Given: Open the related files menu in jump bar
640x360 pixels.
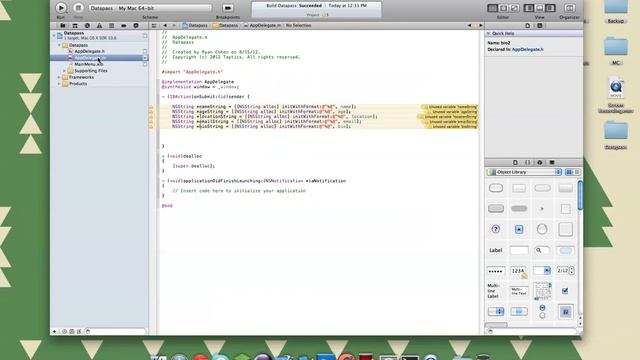Looking at the screenshot, I should pos(154,25).
